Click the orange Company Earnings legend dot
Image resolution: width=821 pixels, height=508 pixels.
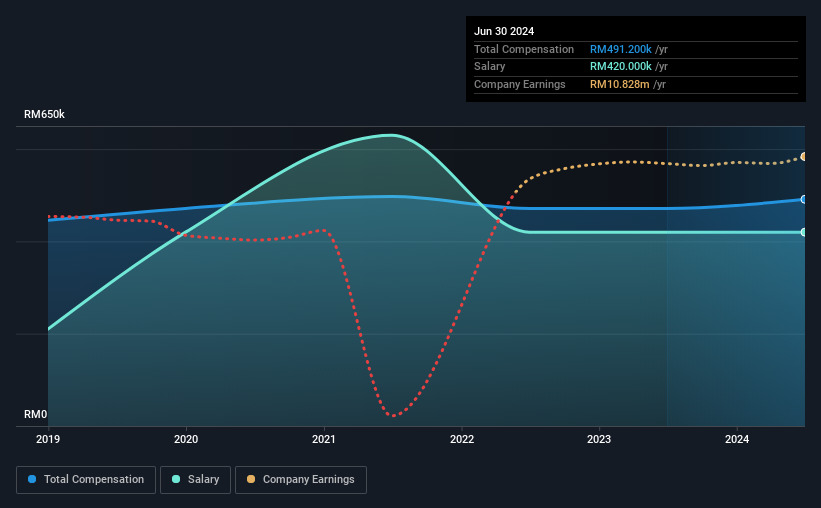click(x=251, y=479)
